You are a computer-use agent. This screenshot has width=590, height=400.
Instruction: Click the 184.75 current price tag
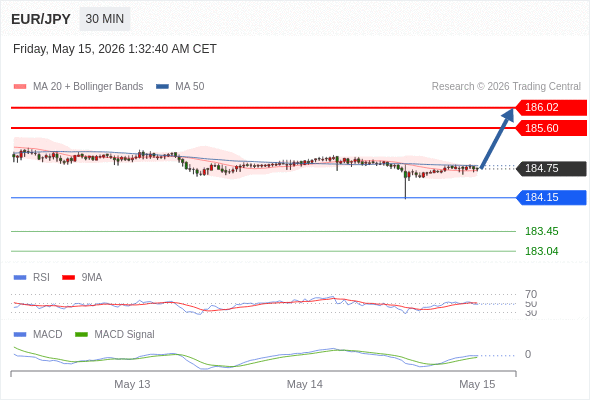pyautogui.click(x=551, y=168)
